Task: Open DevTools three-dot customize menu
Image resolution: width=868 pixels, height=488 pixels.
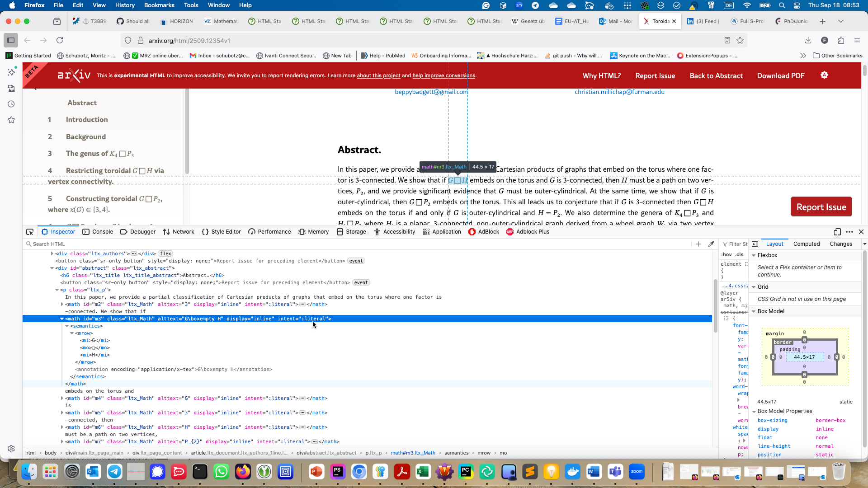Action: (x=849, y=232)
